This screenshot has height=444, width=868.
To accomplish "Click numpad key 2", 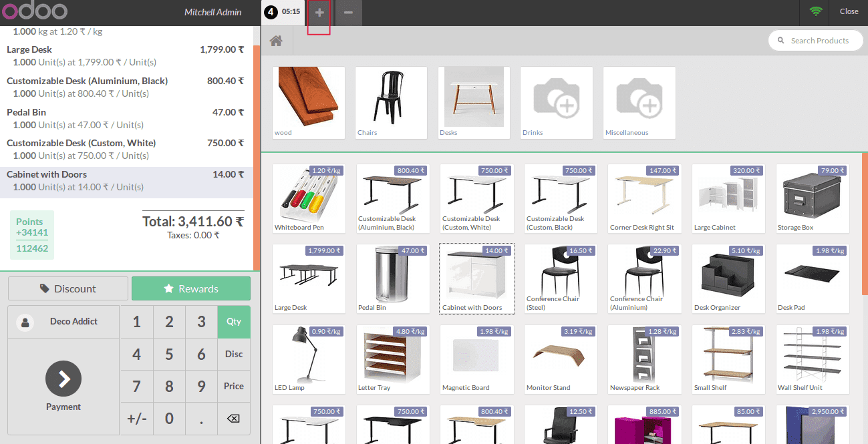I will [169, 322].
